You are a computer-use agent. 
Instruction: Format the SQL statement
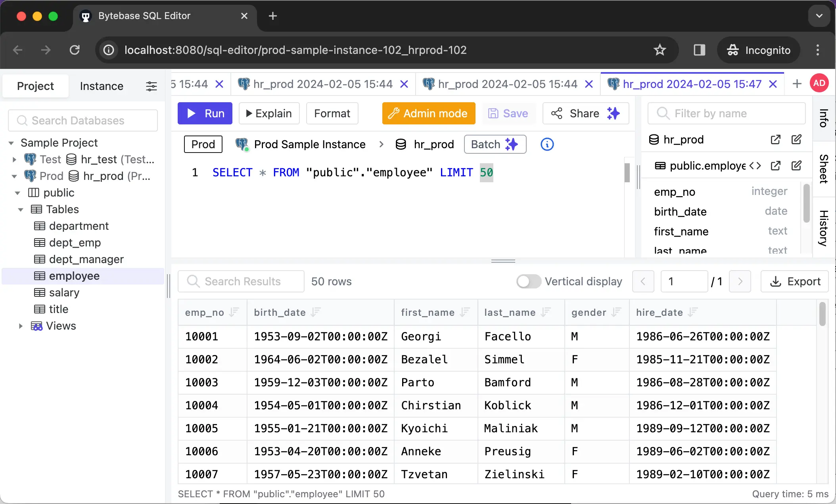tap(332, 114)
